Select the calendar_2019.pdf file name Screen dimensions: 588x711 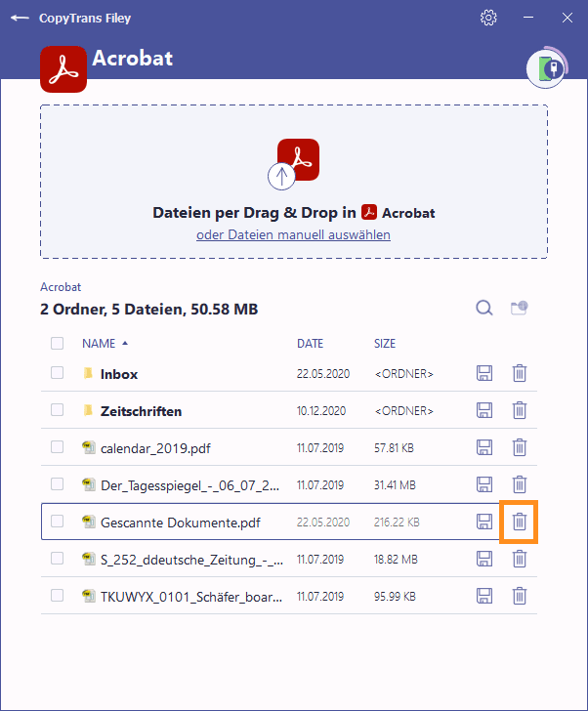155,448
